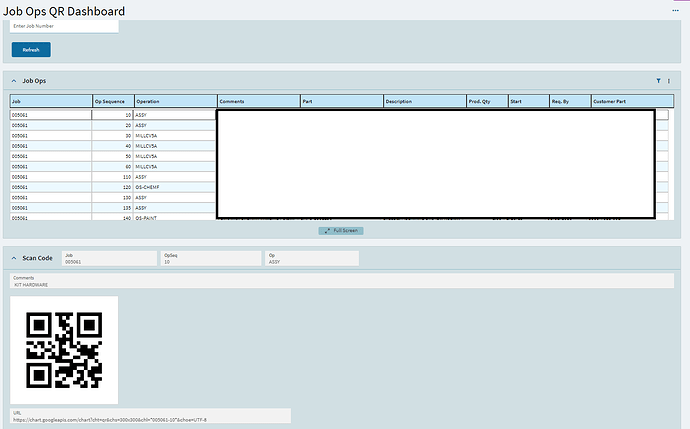Click the Prod. Qty column header
Image resolution: width=690 pixels, height=429 pixels.
pyautogui.click(x=488, y=101)
